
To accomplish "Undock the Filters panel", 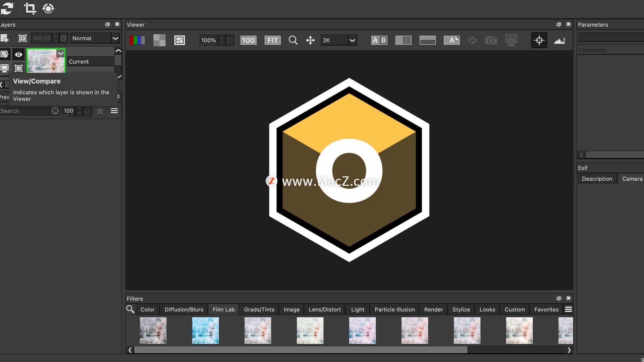I will 559,298.
